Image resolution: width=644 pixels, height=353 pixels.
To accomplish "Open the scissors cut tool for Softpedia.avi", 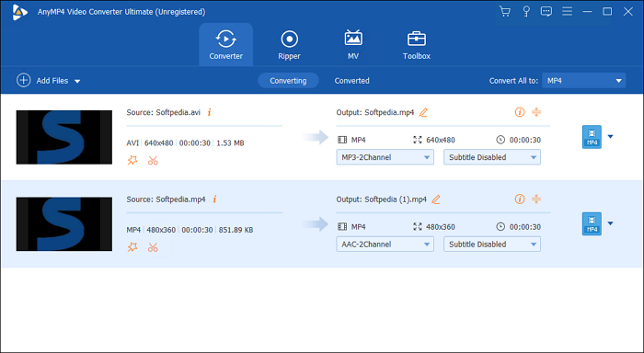I will click(153, 160).
